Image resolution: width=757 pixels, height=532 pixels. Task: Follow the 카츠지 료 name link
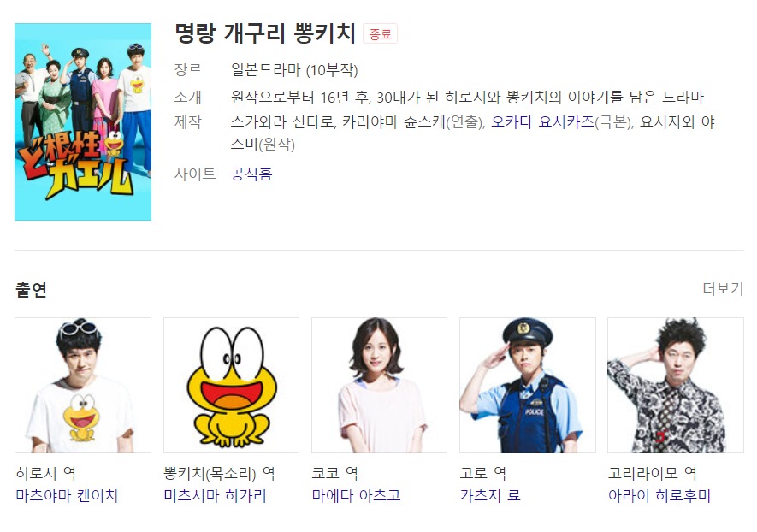[x=490, y=495]
